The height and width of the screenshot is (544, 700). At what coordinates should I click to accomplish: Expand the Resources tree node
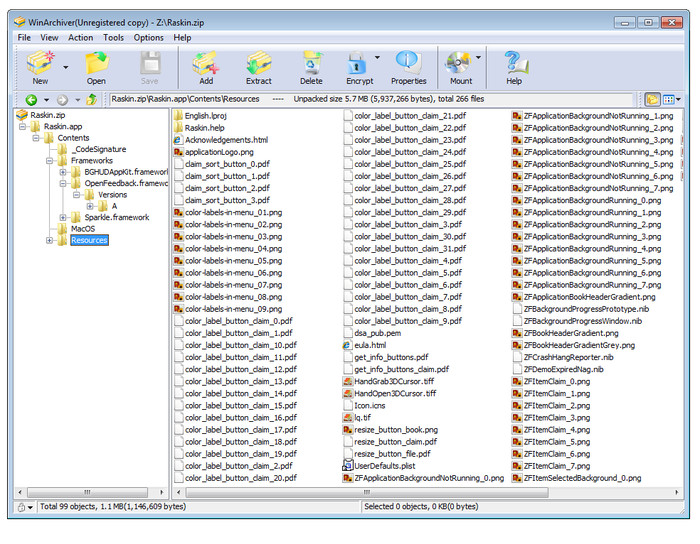click(x=50, y=240)
